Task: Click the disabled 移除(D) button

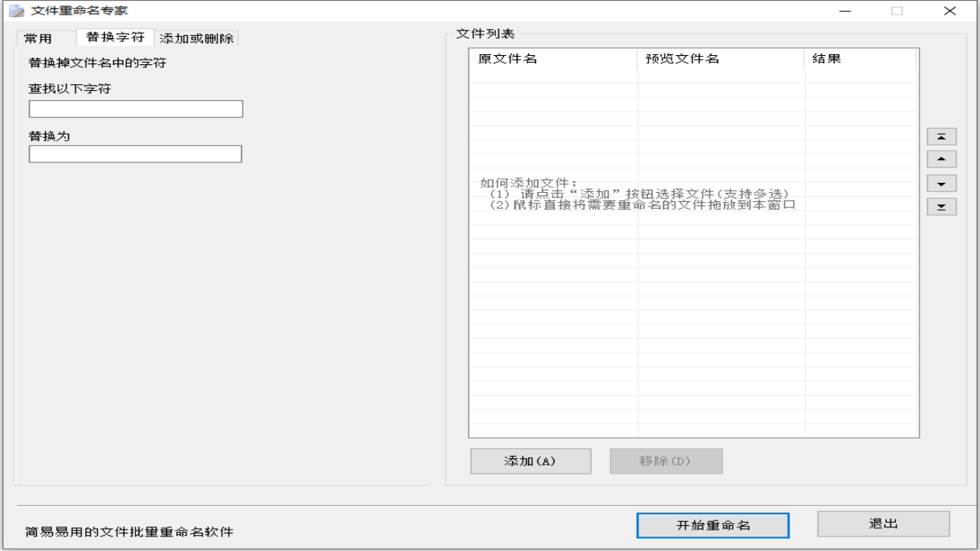Action: [x=665, y=461]
